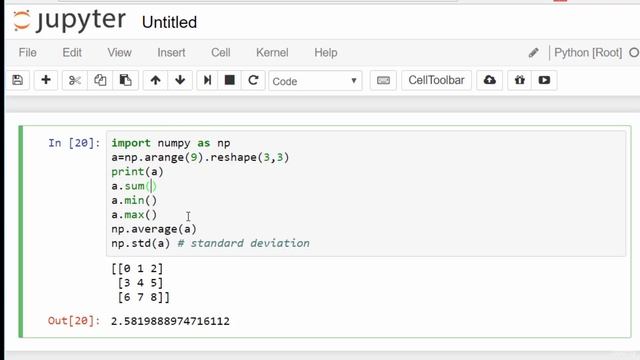Open the File menu
640x360 pixels.
coord(27,53)
